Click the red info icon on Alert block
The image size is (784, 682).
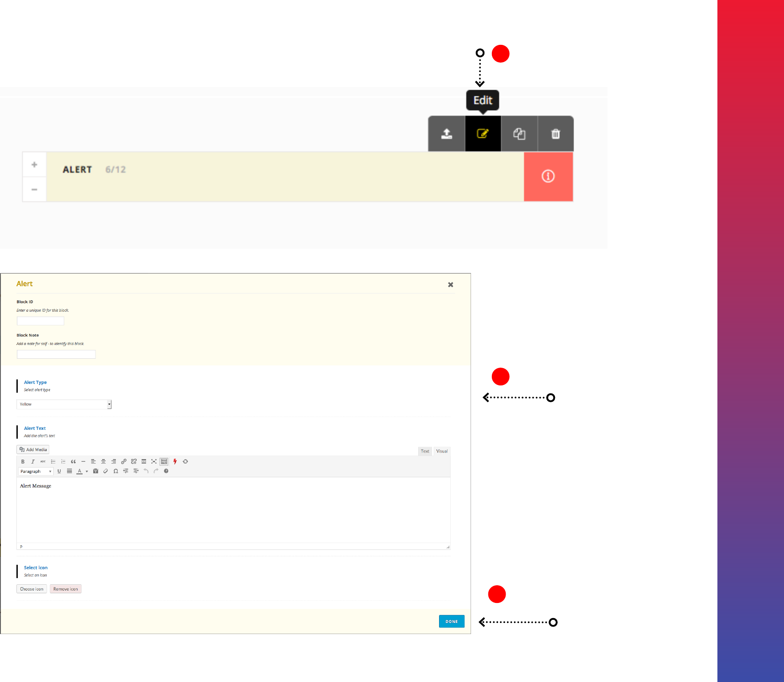(x=548, y=176)
